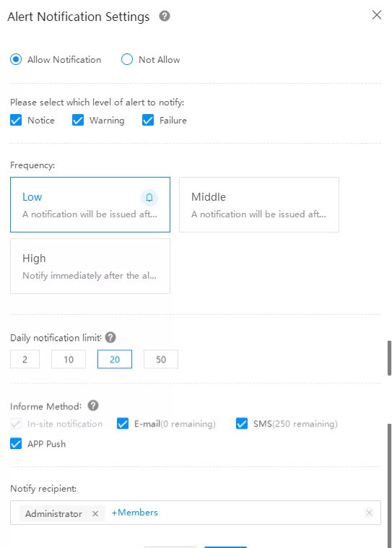Remove the Administrator recipient tag
This screenshot has width=392, height=548.
[x=95, y=514]
